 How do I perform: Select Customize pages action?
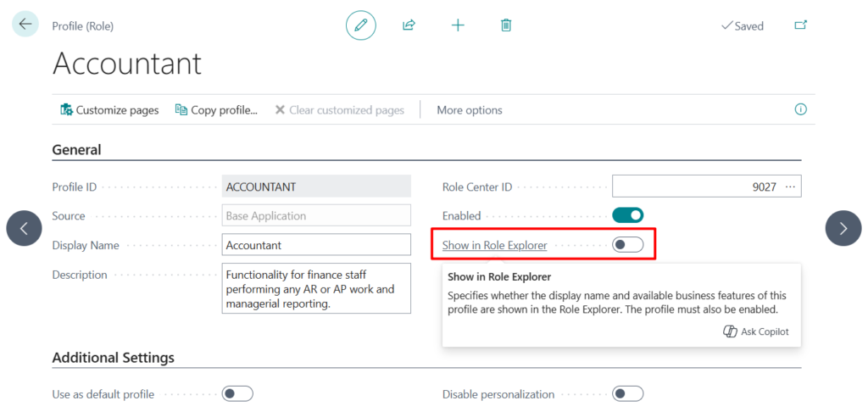109,110
